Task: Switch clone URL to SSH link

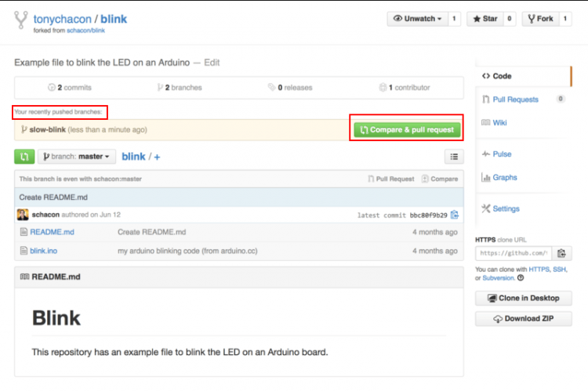Action: [x=560, y=270]
